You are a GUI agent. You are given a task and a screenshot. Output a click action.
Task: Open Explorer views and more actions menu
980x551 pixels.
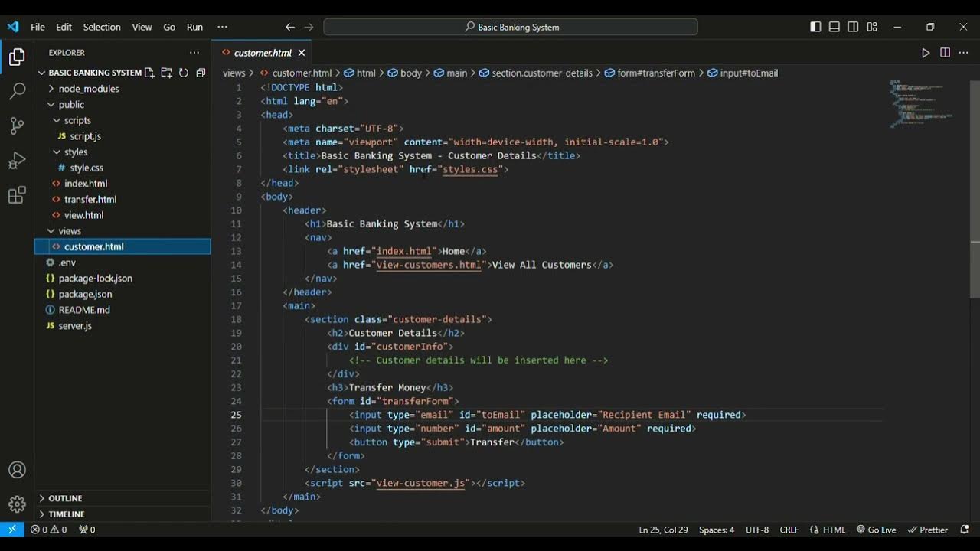pyautogui.click(x=194, y=53)
